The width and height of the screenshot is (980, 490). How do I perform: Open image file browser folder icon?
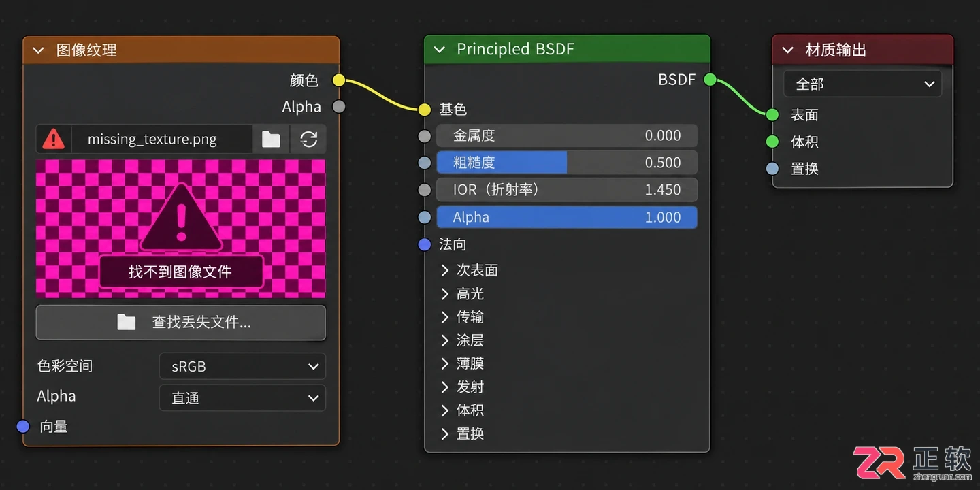point(271,140)
